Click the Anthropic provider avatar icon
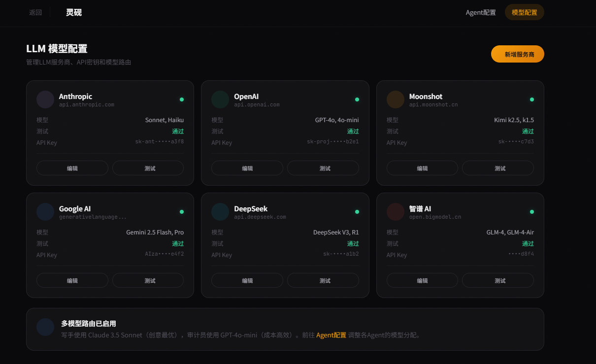The height and width of the screenshot is (364, 596). pyautogui.click(x=45, y=99)
